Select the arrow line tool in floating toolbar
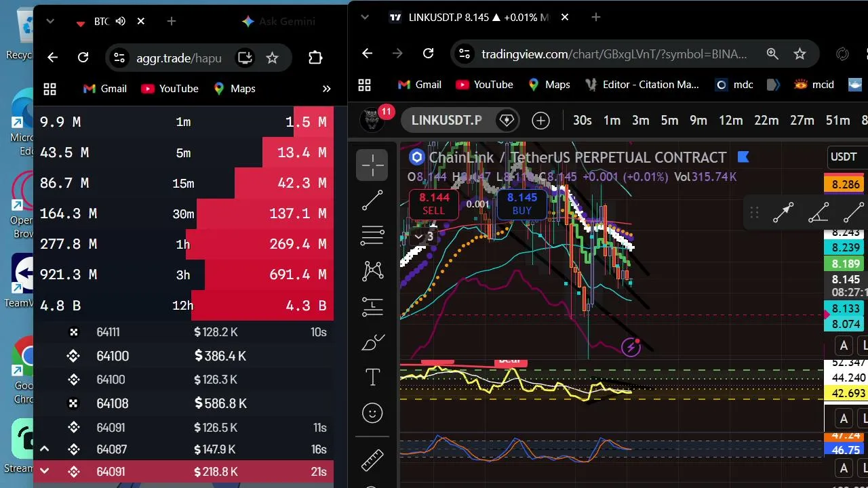Screen dimensions: 868x488 click(783, 213)
